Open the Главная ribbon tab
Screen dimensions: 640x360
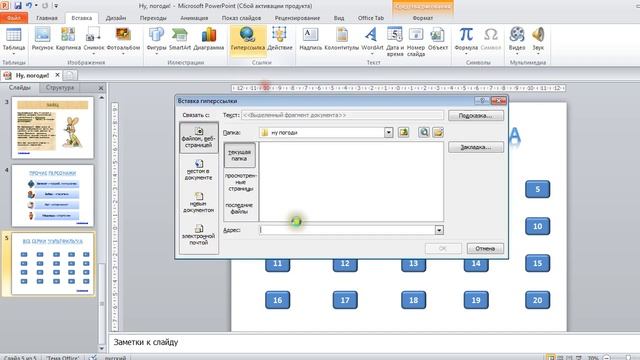tap(47, 18)
